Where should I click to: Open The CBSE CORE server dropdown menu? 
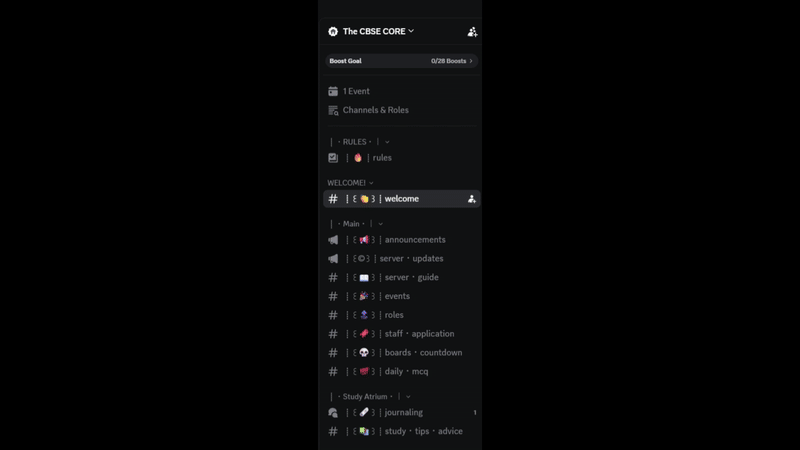point(378,31)
